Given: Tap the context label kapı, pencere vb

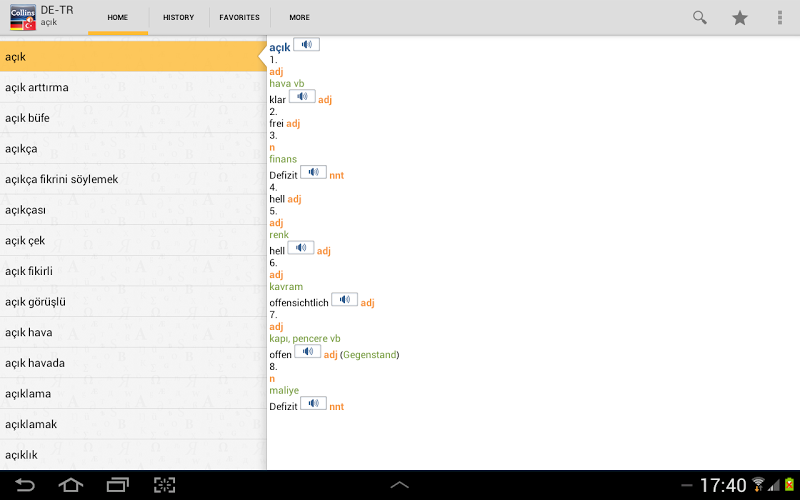Looking at the screenshot, I should [x=305, y=339].
